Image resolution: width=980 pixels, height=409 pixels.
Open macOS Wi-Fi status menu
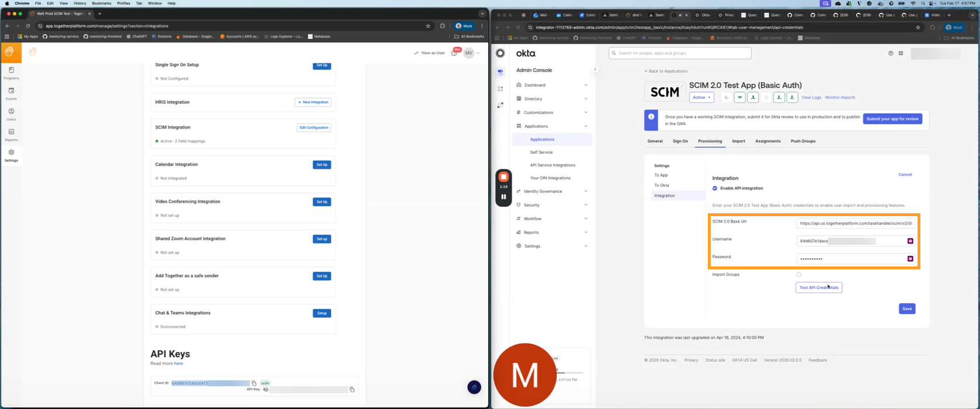tap(913, 4)
